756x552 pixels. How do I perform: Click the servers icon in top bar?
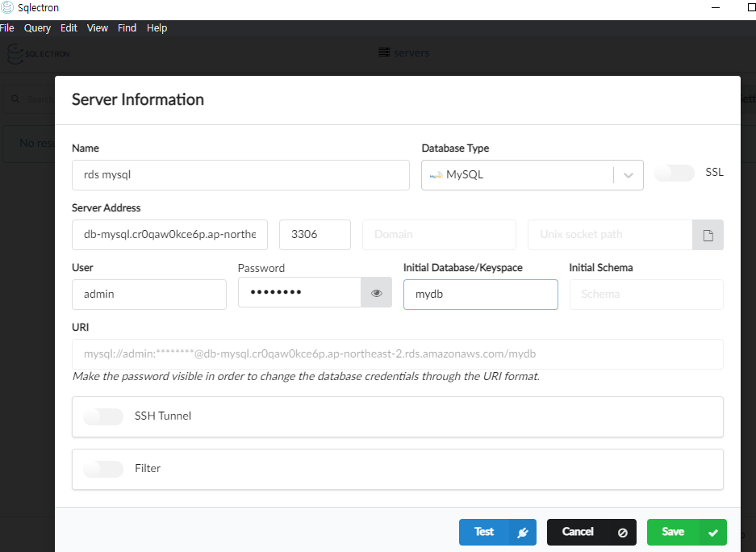384,52
